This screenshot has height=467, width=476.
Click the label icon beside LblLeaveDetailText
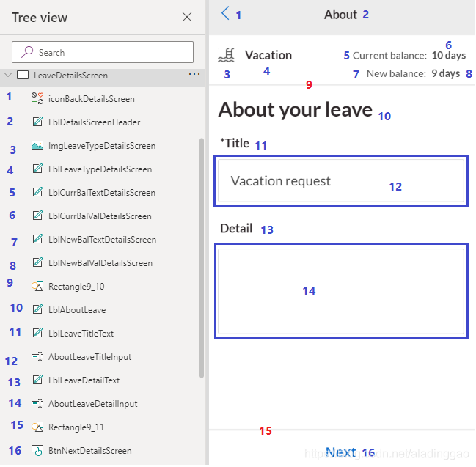[x=37, y=380]
